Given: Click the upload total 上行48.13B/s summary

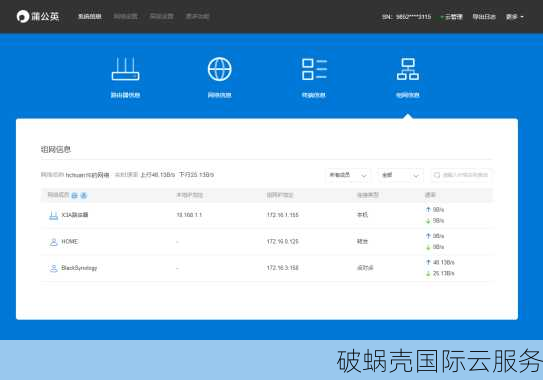Looking at the screenshot, I should pyautogui.click(x=158, y=175).
